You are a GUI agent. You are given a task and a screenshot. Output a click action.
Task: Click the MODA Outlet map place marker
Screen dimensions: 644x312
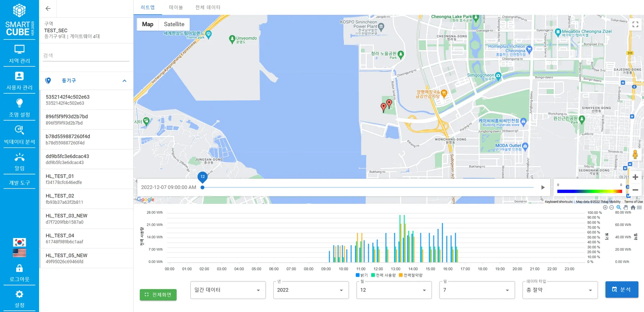pos(525,146)
